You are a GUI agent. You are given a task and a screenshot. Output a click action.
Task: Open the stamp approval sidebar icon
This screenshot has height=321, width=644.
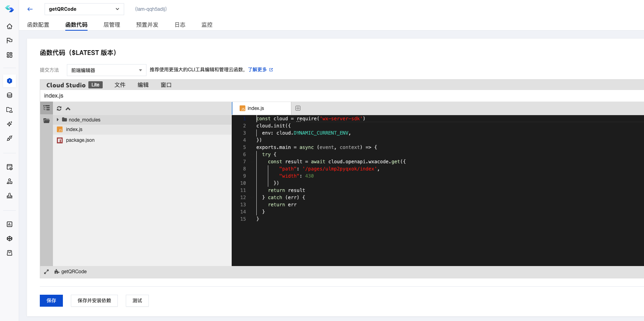point(10,196)
